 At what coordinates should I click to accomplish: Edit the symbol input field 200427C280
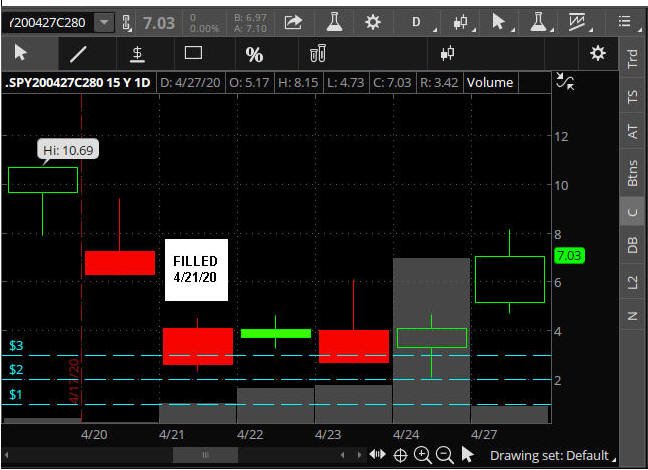click(48, 22)
